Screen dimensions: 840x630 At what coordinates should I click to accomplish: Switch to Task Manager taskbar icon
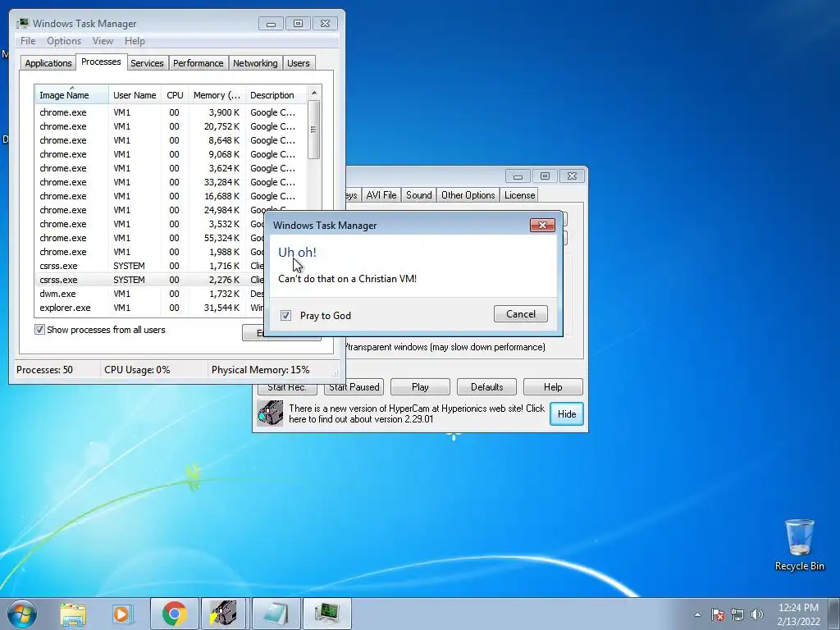[x=327, y=614]
